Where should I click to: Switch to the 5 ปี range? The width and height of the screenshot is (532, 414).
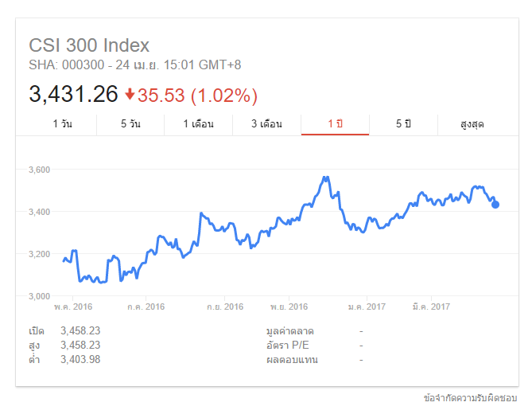click(403, 124)
